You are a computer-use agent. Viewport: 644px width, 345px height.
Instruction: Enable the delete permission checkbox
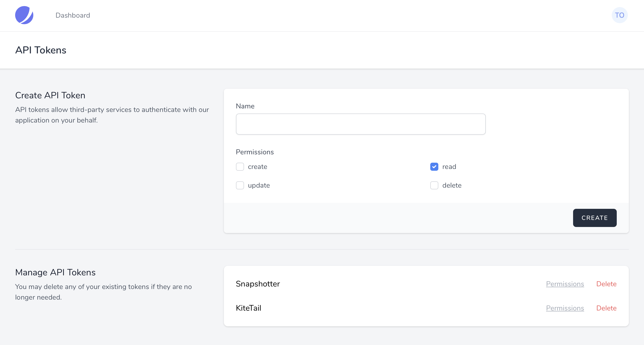click(435, 185)
